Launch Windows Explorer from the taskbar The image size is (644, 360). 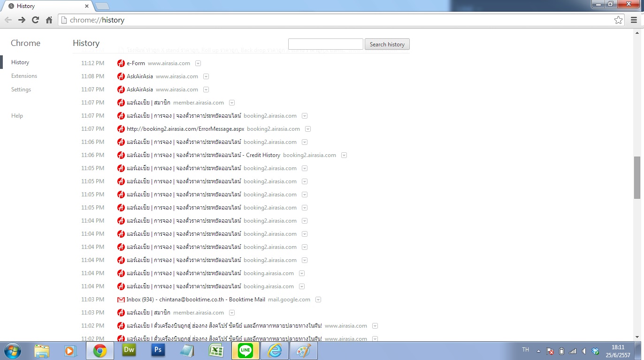(x=42, y=351)
